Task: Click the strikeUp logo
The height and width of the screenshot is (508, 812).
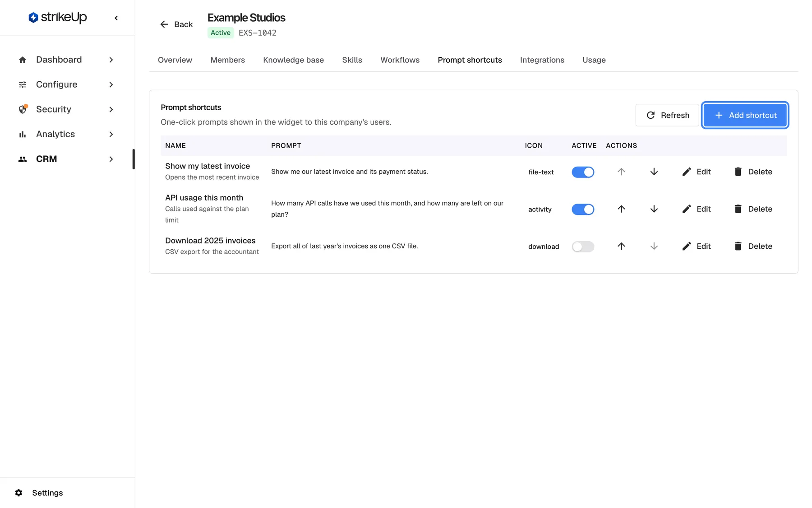Action: 57,18
